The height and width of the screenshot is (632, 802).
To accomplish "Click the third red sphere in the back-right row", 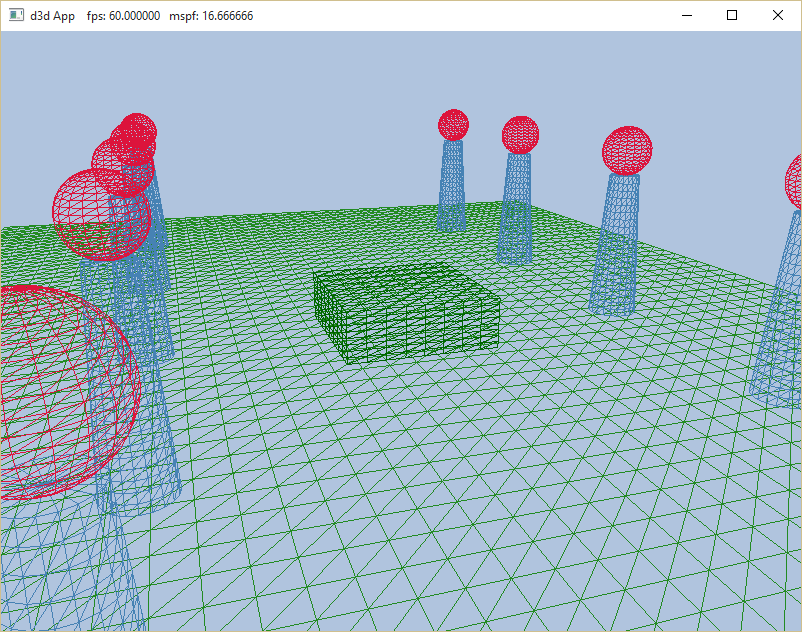I will pos(627,150).
